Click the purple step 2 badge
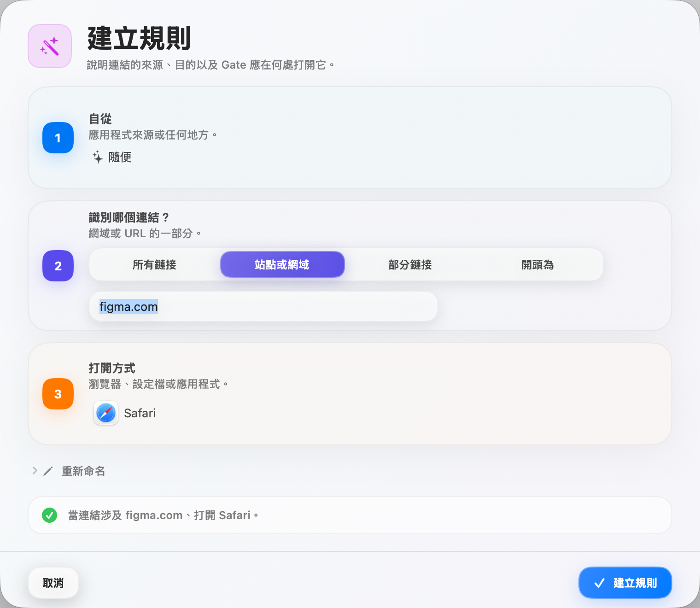Image resolution: width=700 pixels, height=608 pixels. [x=58, y=266]
